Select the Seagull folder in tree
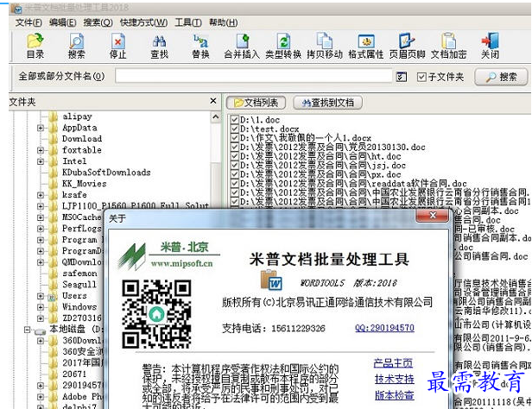The height and width of the screenshot is (409, 532). [79, 285]
